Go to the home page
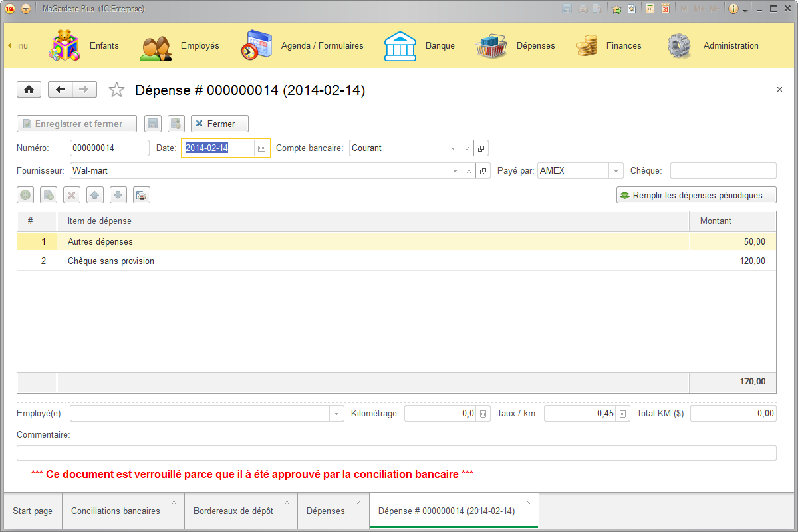This screenshot has height=532, width=798. [29, 89]
